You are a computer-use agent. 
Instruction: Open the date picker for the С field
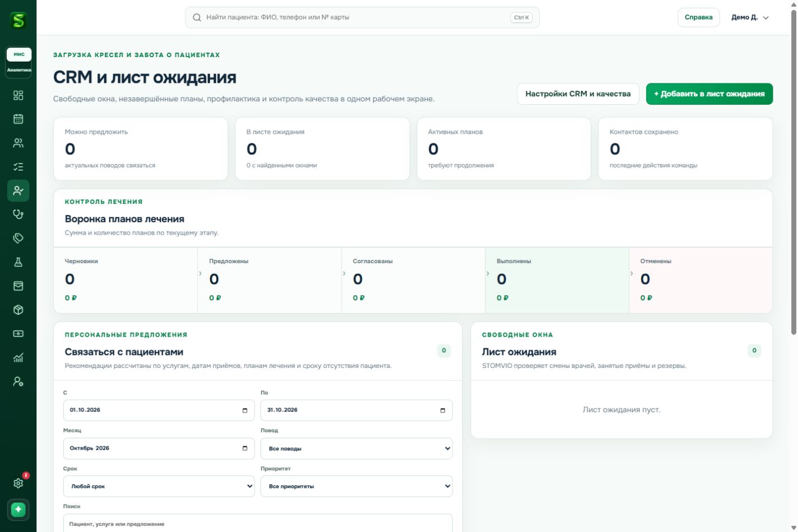(x=245, y=410)
